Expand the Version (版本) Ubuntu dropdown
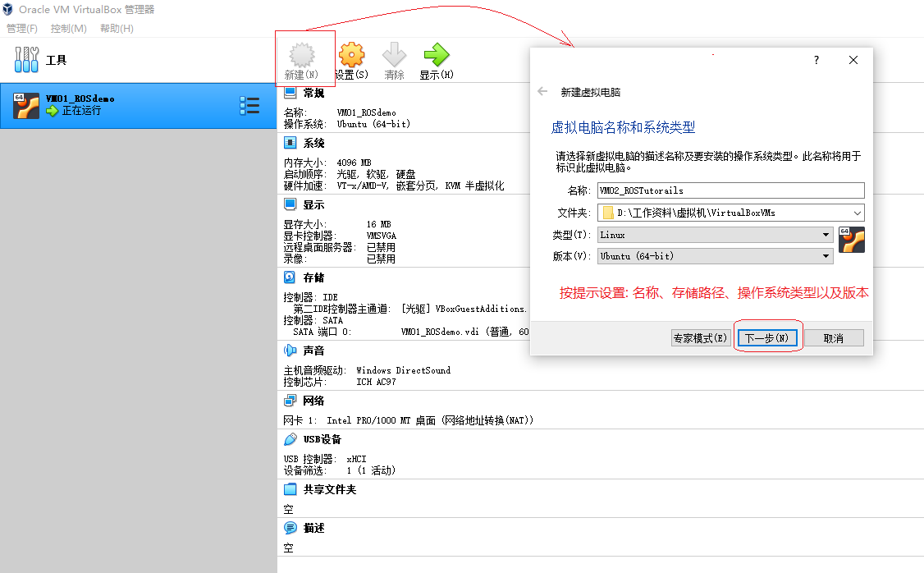The image size is (924, 573). click(826, 256)
